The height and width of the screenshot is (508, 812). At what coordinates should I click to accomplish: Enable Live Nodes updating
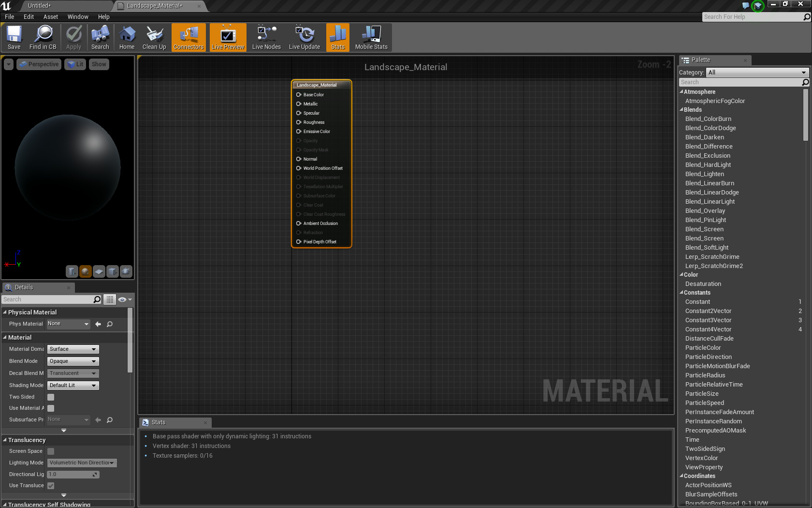266,37
